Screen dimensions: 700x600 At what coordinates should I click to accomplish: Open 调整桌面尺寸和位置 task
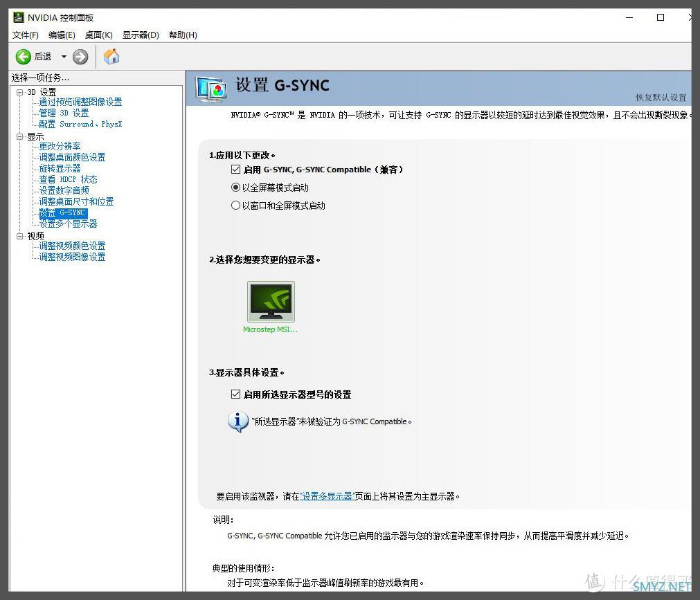click(76, 201)
